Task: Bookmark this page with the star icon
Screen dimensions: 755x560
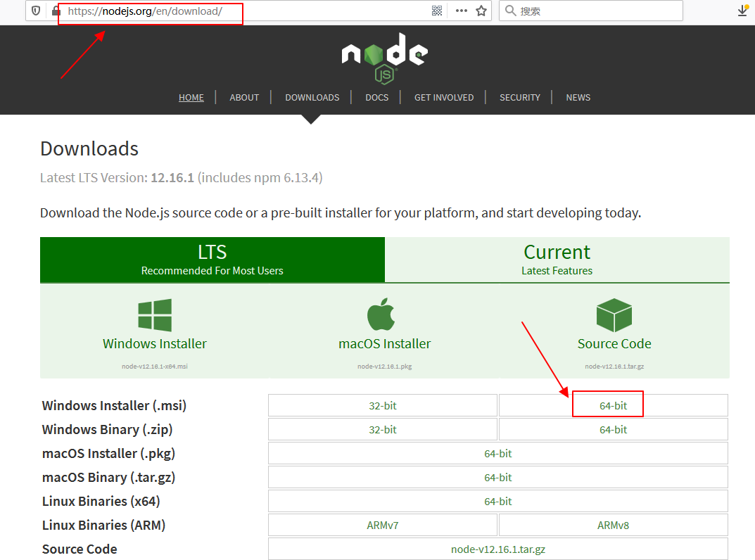Action: [x=481, y=11]
